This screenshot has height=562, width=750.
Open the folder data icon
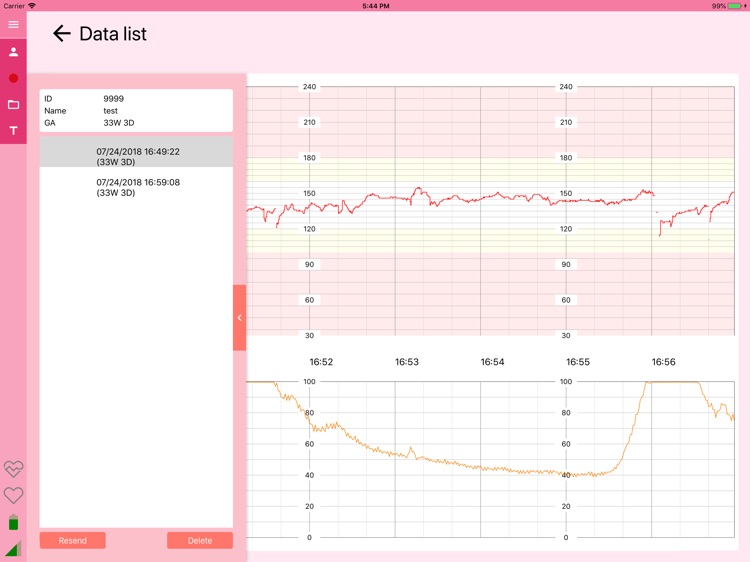tap(13, 104)
